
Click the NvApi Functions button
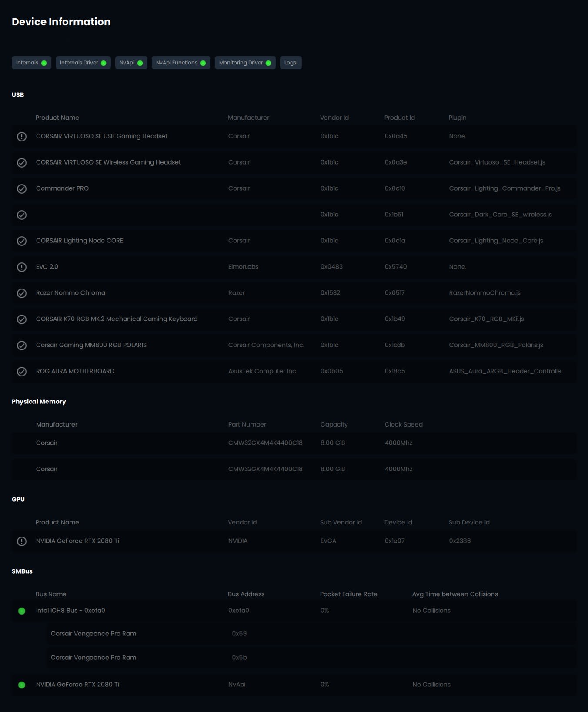point(181,63)
